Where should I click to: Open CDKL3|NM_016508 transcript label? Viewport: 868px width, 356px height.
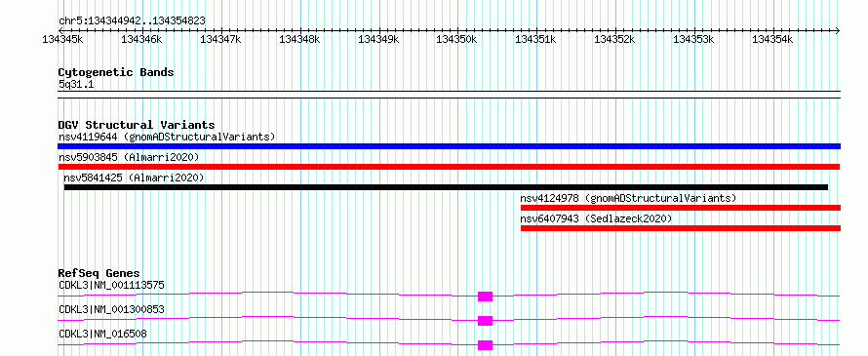pos(103,334)
